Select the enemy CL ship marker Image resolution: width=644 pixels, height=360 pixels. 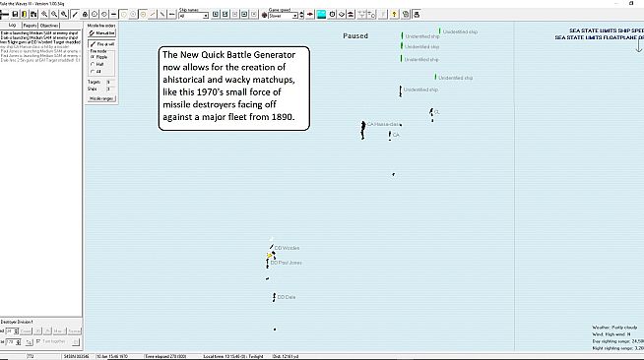pos(431,111)
